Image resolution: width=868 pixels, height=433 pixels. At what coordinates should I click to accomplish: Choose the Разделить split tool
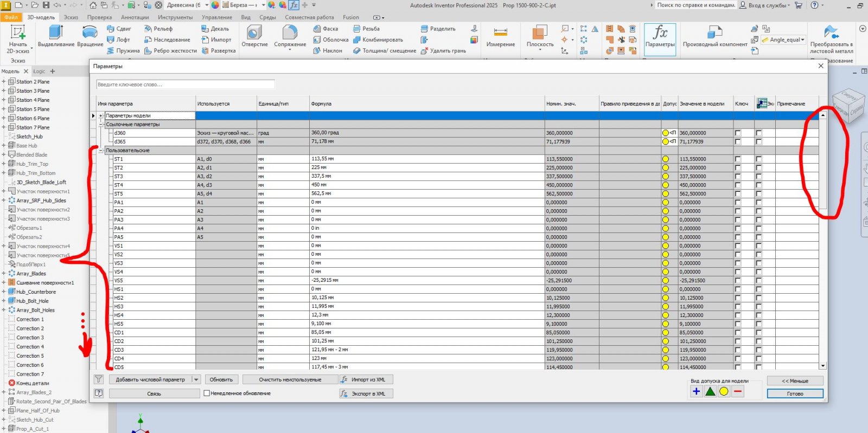click(438, 29)
